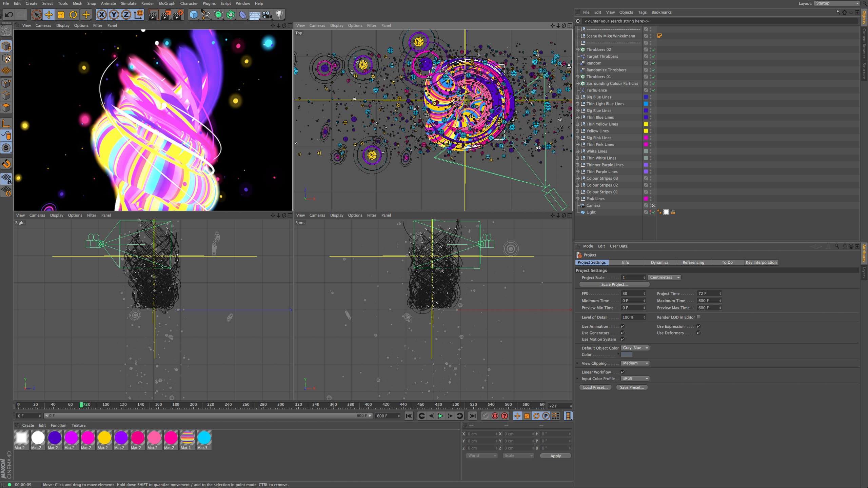Open the camera object tool
Viewport: 868px width, 488px height.
267,15
